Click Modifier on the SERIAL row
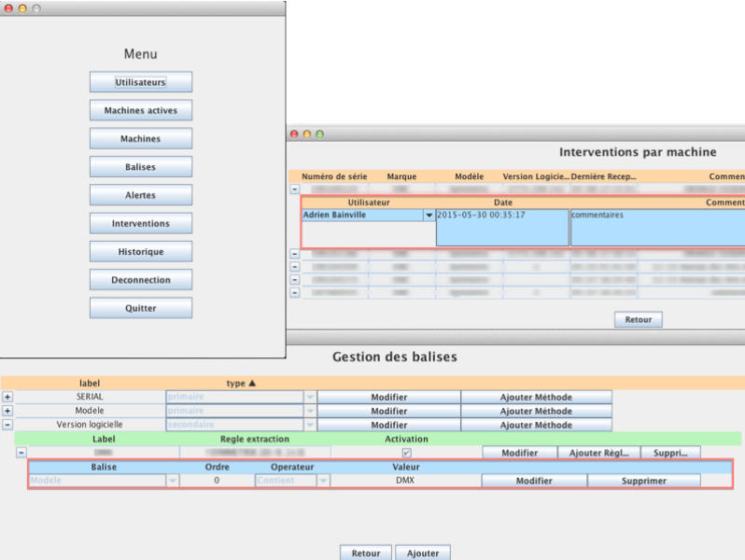 [388, 397]
